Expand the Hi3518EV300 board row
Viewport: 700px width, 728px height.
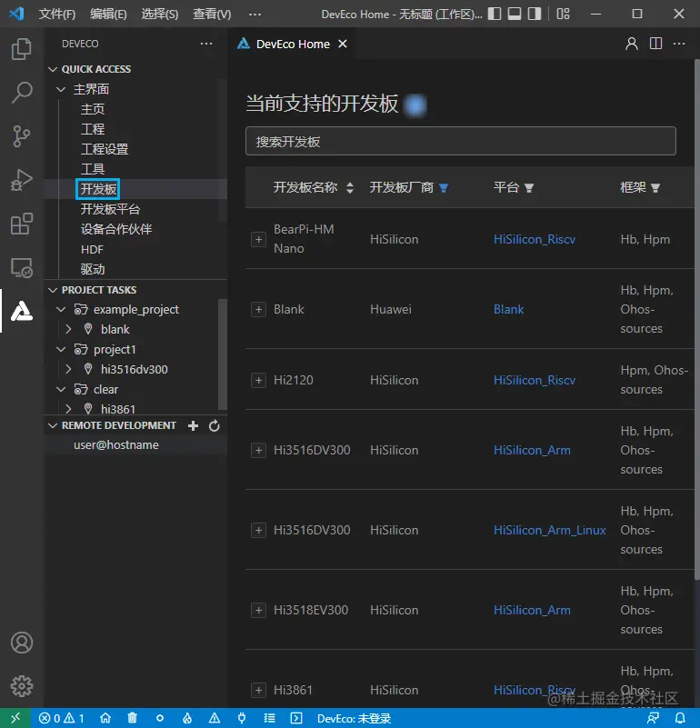258,610
